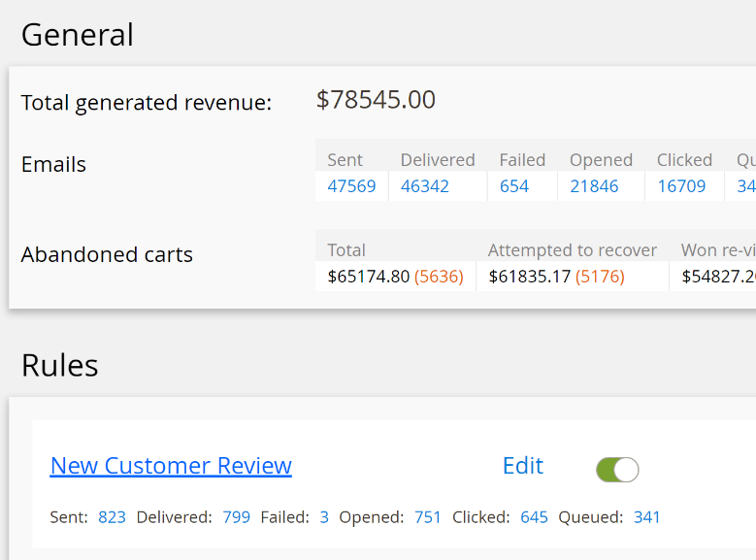Click the abandoned carts total $65174.80

point(369,277)
